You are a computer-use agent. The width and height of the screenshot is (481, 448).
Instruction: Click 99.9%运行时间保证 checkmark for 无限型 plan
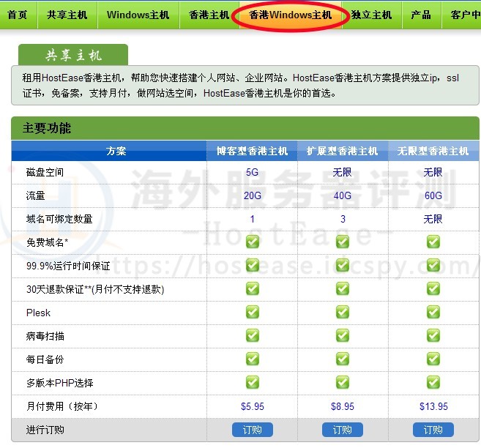(x=433, y=265)
